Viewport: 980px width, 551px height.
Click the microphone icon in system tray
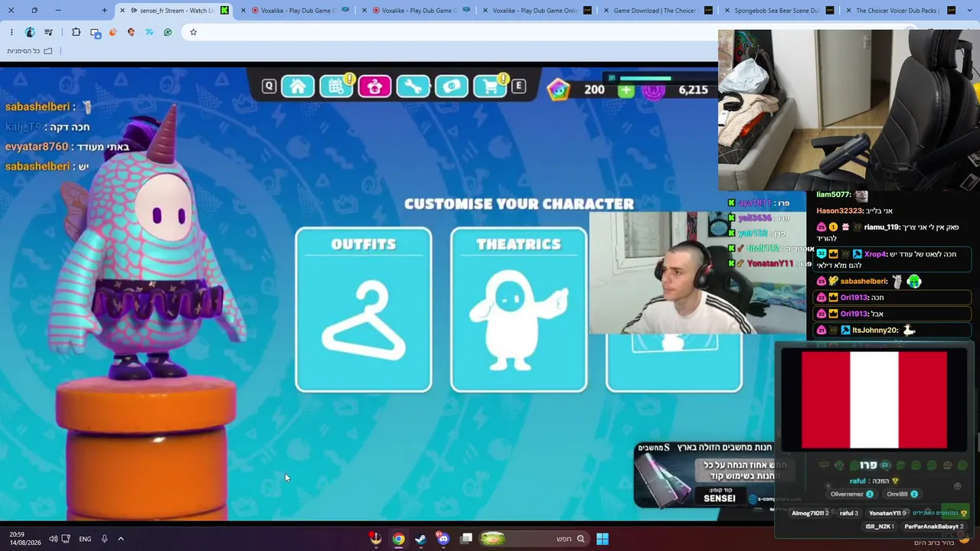point(104,539)
